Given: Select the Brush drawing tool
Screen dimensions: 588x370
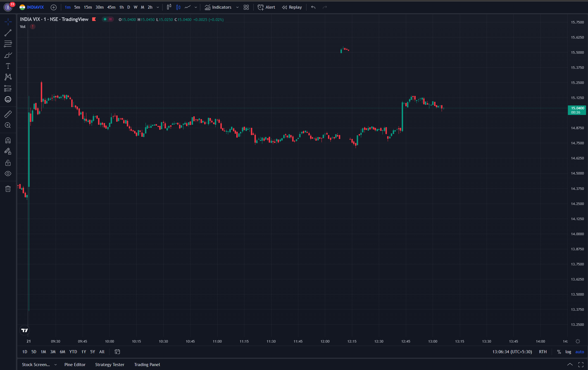Looking at the screenshot, I should tap(8, 55).
